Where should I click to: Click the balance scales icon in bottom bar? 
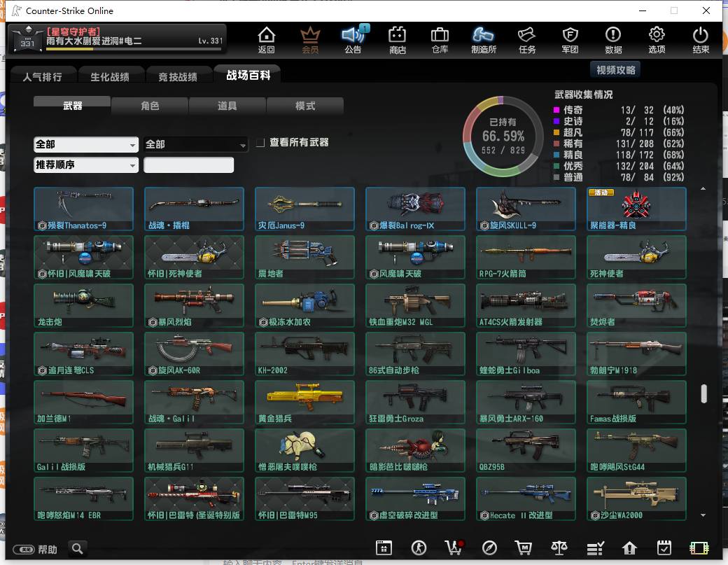click(559, 548)
